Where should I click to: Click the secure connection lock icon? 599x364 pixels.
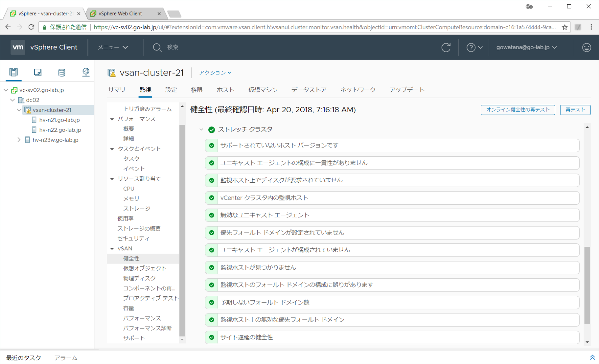pyautogui.click(x=44, y=27)
